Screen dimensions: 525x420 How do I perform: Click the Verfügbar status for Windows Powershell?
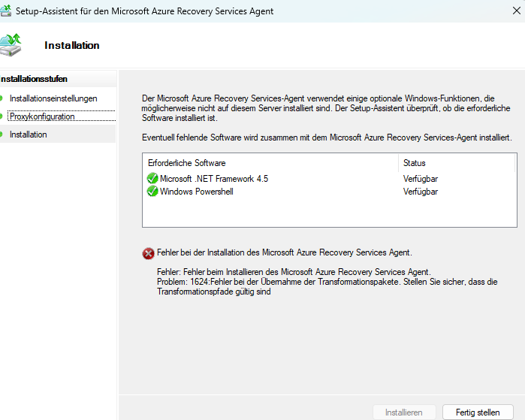point(421,192)
